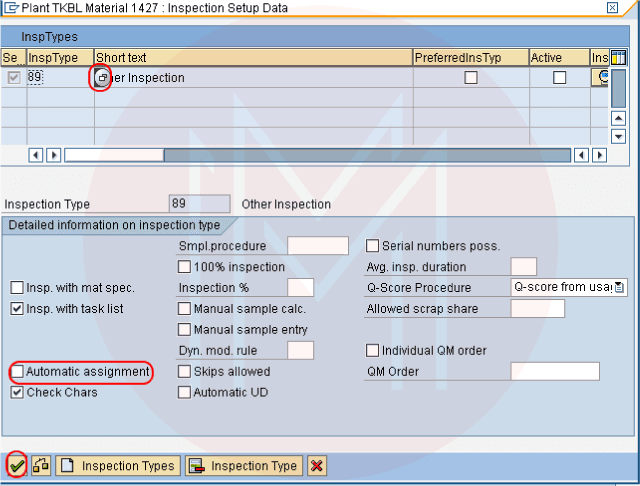Click the Short text column header
This screenshot has height=486, width=640.
252,58
